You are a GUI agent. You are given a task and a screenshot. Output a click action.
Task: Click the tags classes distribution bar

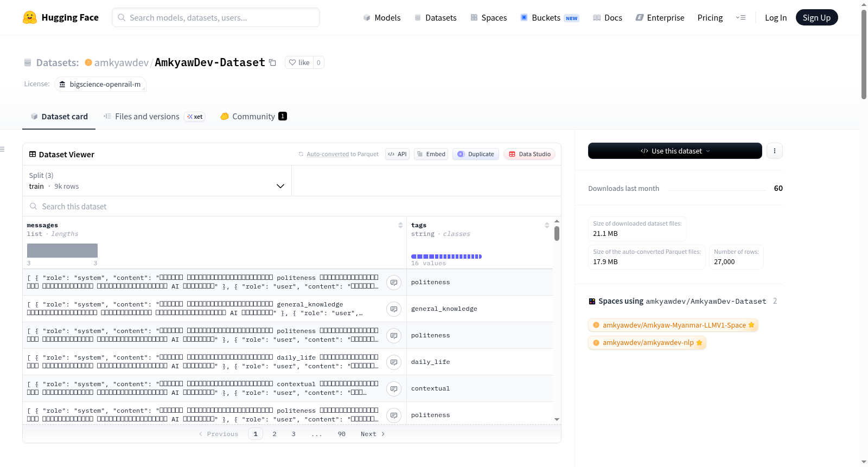[446, 257]
